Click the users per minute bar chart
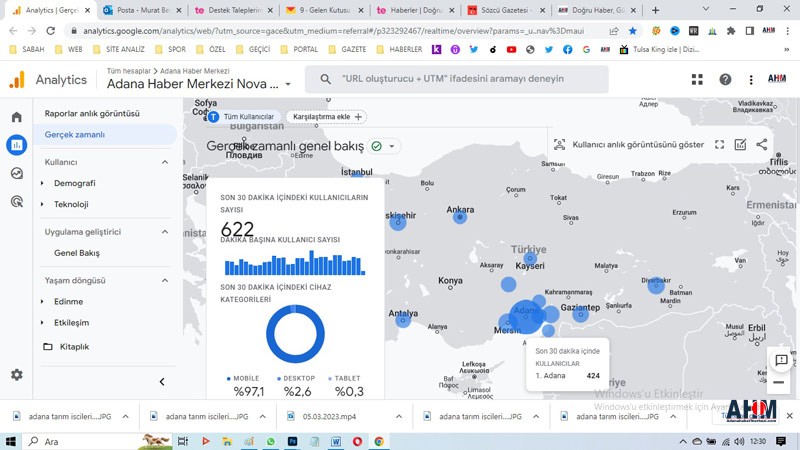 [x=295, y=263]
